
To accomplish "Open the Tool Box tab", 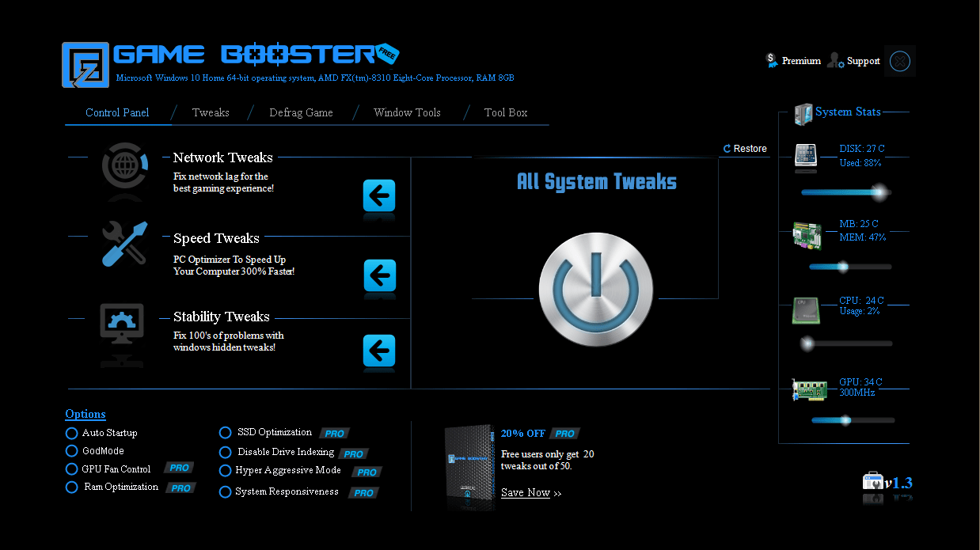I will click(x=505, y=112).
